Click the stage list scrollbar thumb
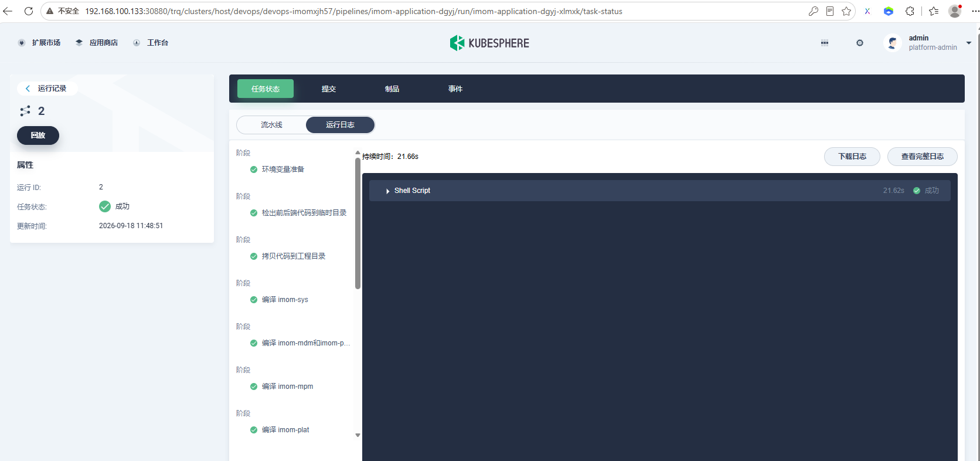Viewport: 980px width, 461px height. [x=358, y=223]
